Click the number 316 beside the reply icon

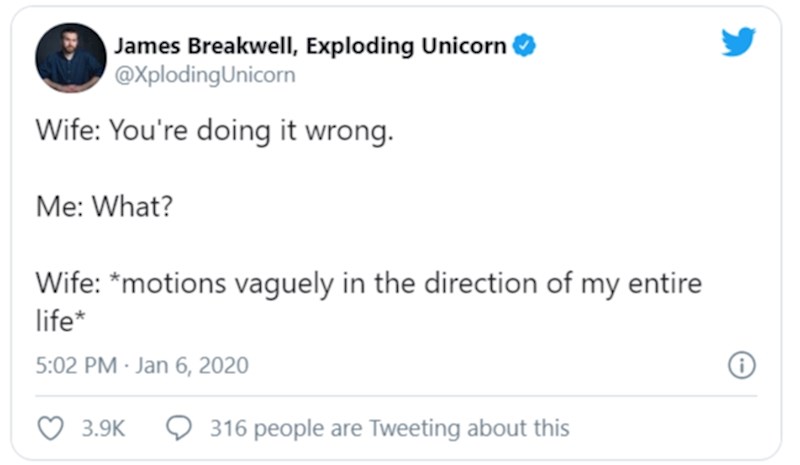(227, 428)
